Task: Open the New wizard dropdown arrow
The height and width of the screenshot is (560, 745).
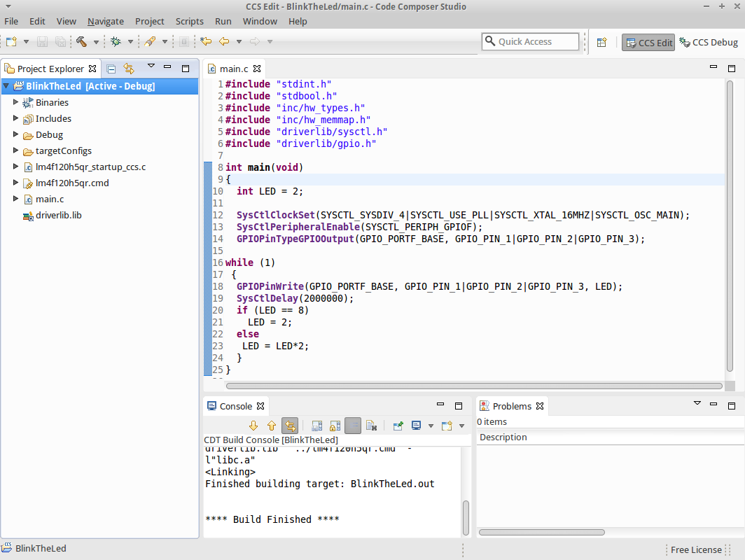Action: tap(26, 42)
